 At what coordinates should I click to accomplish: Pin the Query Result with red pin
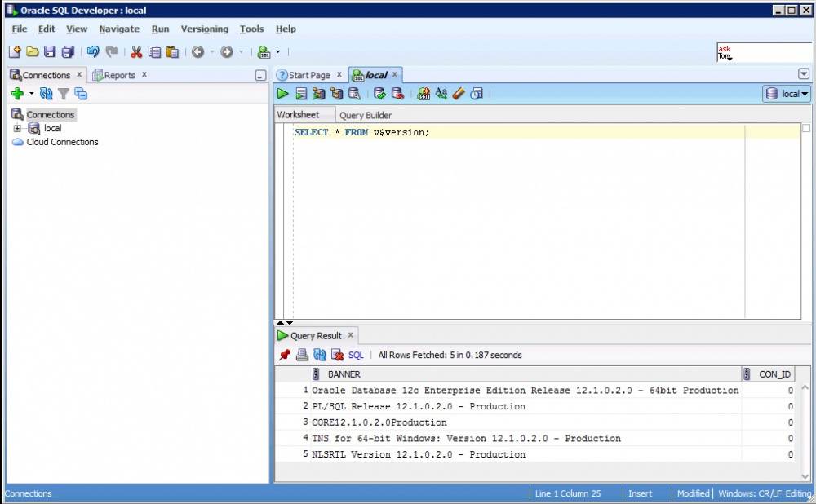point(285,355)
